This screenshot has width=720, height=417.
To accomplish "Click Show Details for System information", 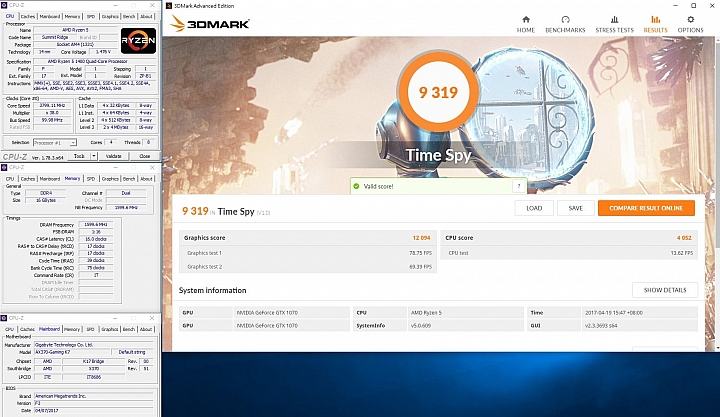I will [x=665, y=290].
